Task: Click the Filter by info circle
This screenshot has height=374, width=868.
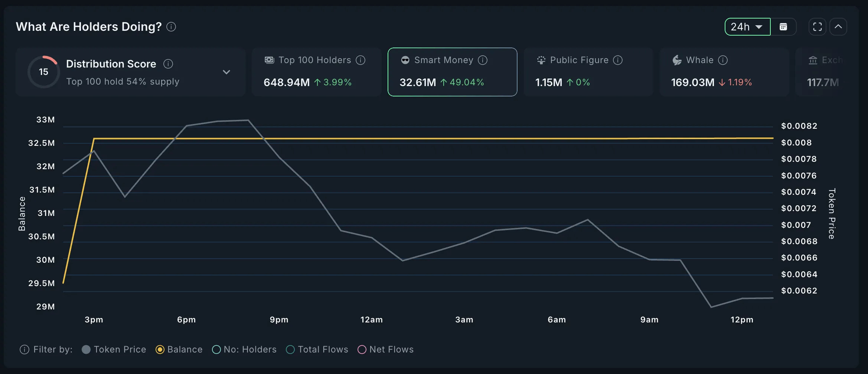Action: point(25,349)
